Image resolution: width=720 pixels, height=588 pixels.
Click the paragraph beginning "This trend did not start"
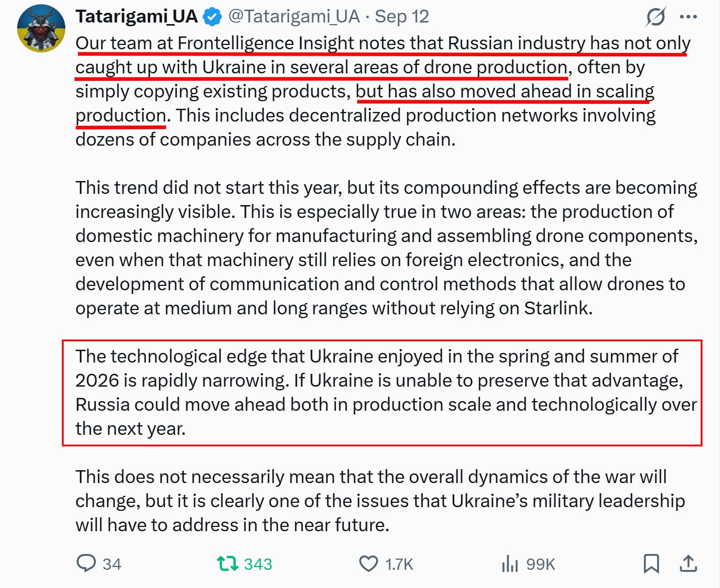386,248
